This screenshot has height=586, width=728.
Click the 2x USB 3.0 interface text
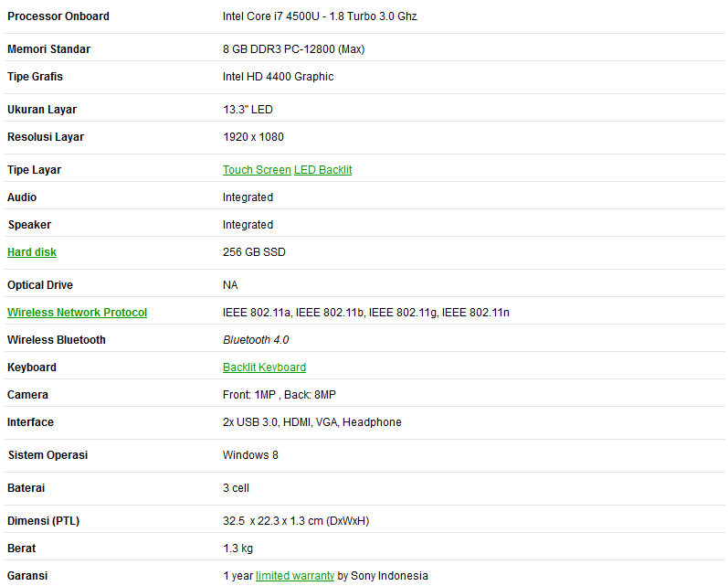click(250, 422)
